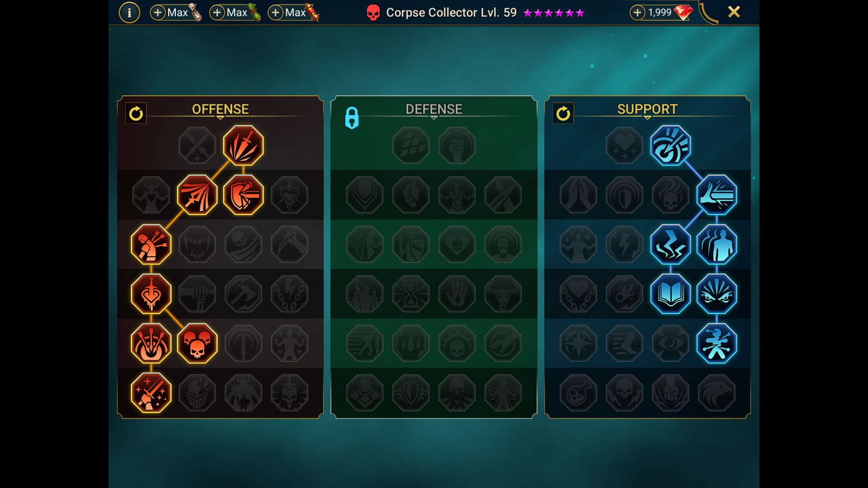Close the masteries screen
Screen dimensions: 868x488
coord(734,12)
